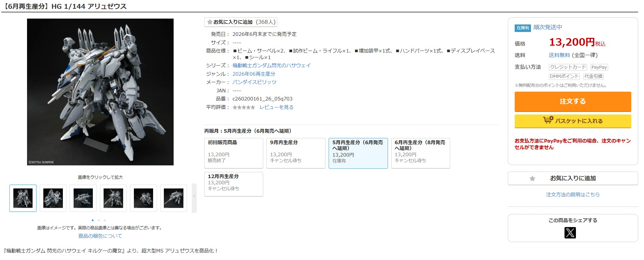Viewport: 644px width, 260px height.
Task: Click product number c260200161_26_05q703
Action: [x=263, y=99]
